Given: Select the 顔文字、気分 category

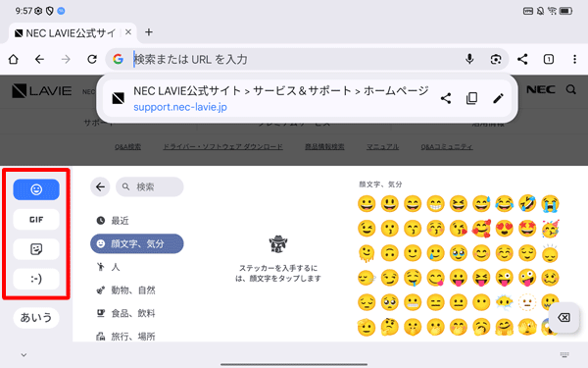Looking at the screenshot, I should (137, 243).
